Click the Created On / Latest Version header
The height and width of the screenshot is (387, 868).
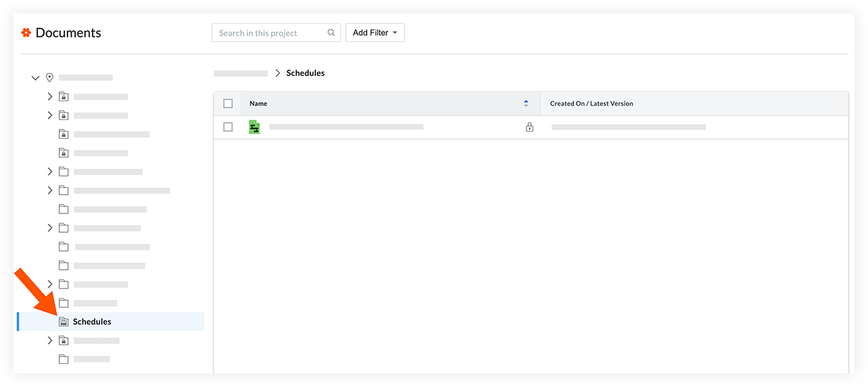(x=592, y=103)
